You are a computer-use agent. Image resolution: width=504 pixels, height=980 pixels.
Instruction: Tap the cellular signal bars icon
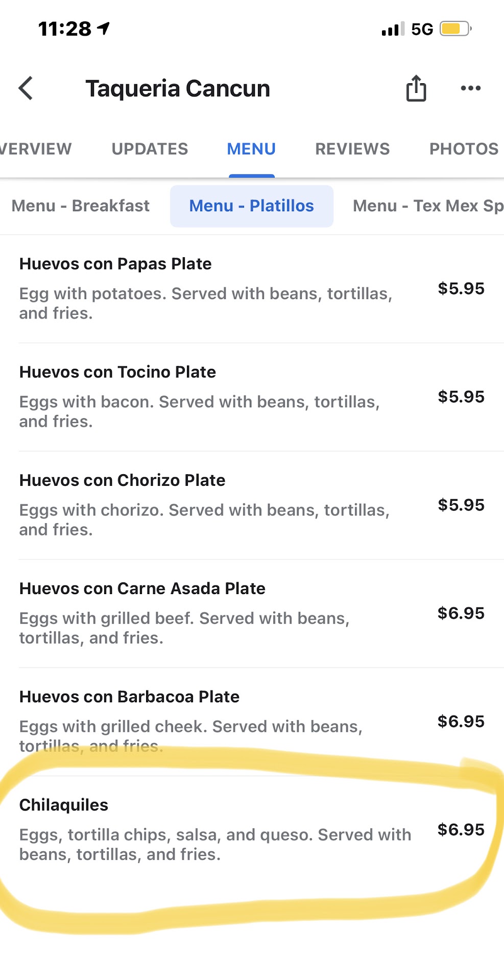pyautogui.click(x=392, y=29)
